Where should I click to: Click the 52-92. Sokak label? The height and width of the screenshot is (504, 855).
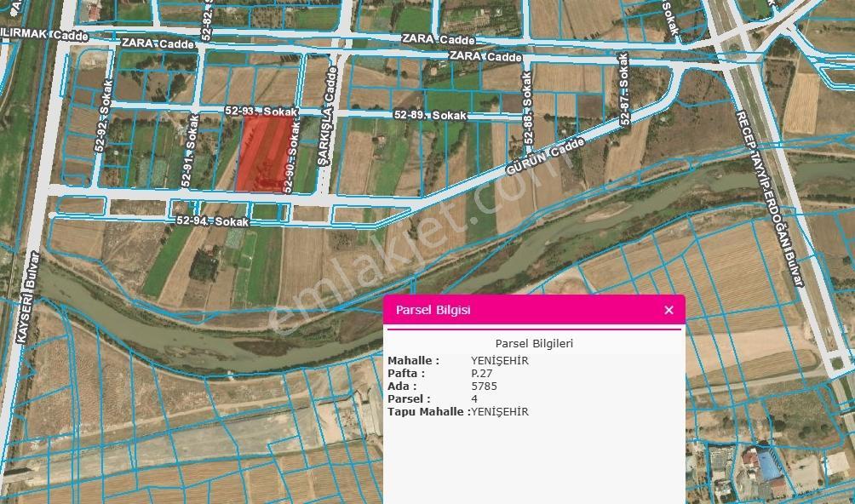tap(104, 116)
